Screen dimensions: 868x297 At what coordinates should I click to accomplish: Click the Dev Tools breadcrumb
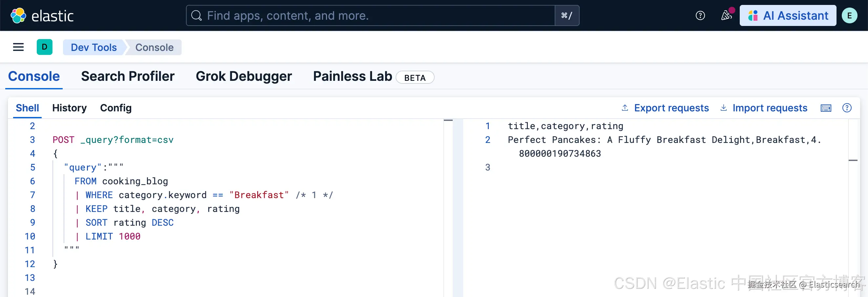click(x=94, y=47)
